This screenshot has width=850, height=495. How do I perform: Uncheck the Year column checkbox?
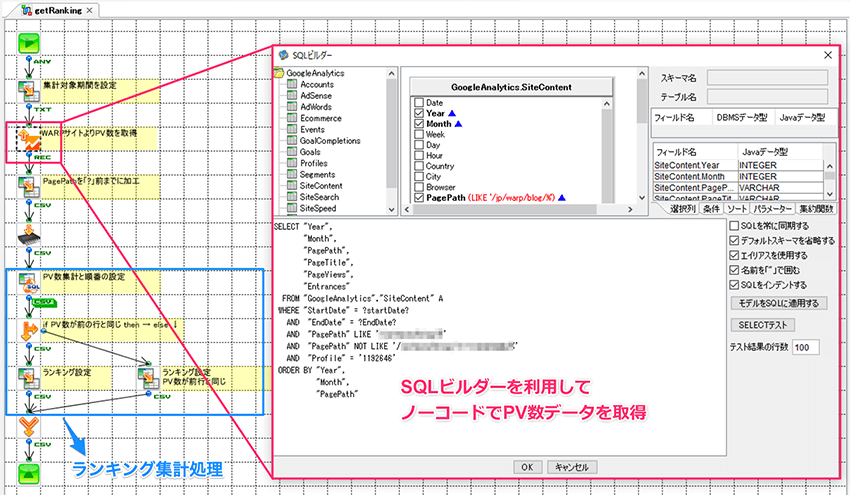coord(418,113)
